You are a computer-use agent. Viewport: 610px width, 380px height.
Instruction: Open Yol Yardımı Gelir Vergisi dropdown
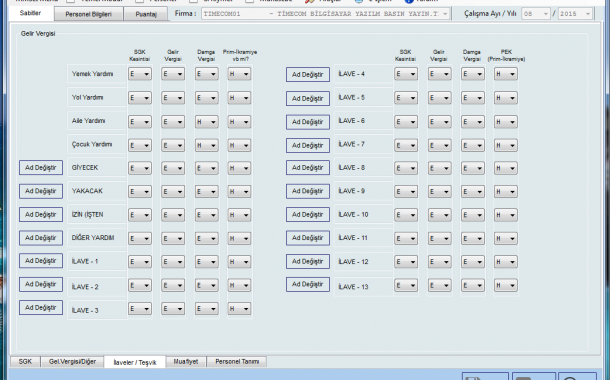[x=173, y=98]
